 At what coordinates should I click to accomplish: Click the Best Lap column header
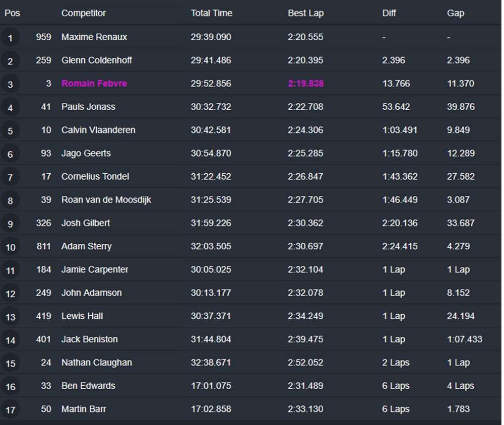pyautogui.click(x=305, y=13)
